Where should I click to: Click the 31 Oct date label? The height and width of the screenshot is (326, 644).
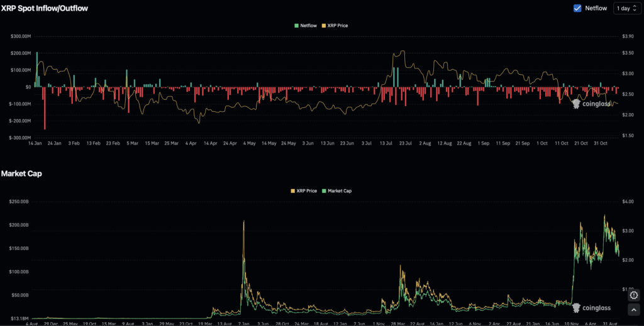pyautogui.click(x=601, y=144)
